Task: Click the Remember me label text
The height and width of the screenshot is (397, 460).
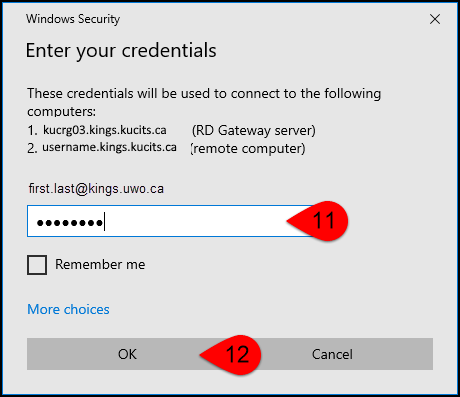Action: 100,265
